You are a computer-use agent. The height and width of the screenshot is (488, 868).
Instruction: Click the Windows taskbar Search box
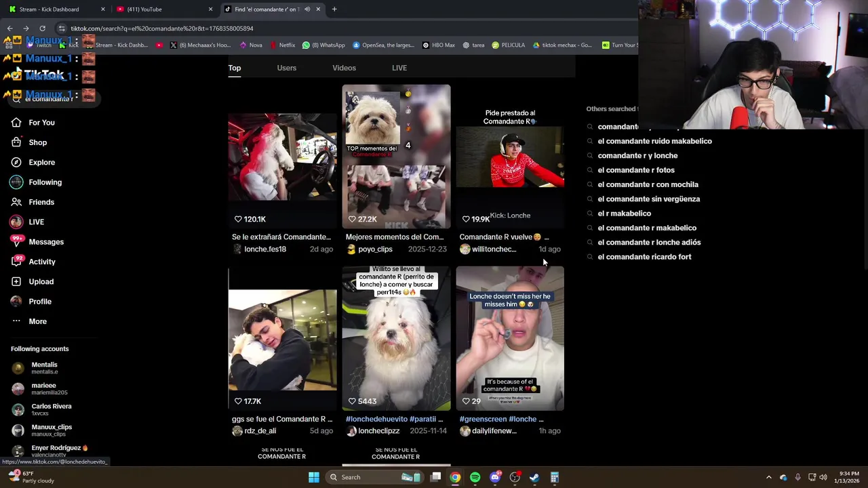tap(374, 477)
